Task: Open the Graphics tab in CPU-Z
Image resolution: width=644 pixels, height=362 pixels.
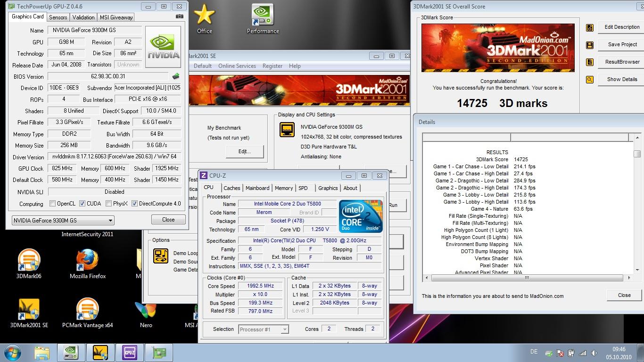Action: (x=328, y=188)
